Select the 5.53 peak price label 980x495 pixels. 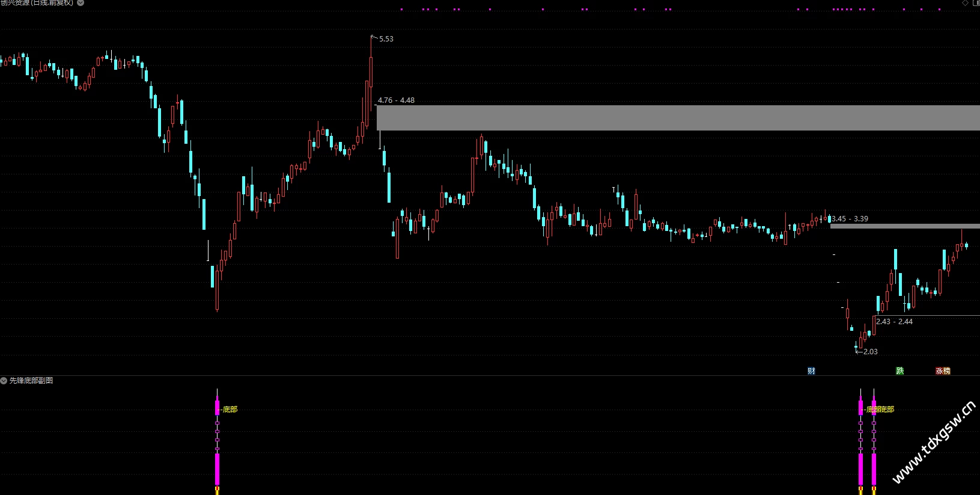[x=386, y=39]
